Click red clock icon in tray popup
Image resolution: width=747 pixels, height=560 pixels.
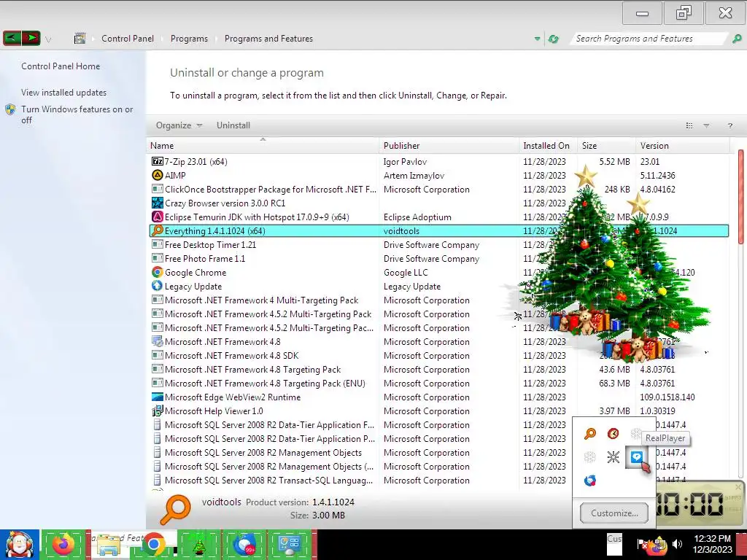(613, 433)
